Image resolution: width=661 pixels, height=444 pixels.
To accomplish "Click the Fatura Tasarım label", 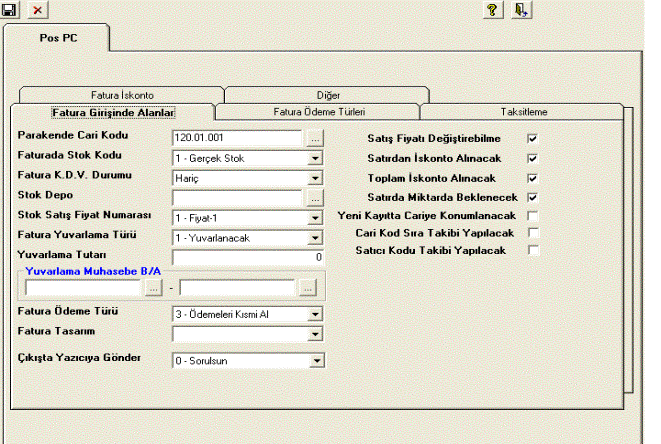I will pos(56,331).
